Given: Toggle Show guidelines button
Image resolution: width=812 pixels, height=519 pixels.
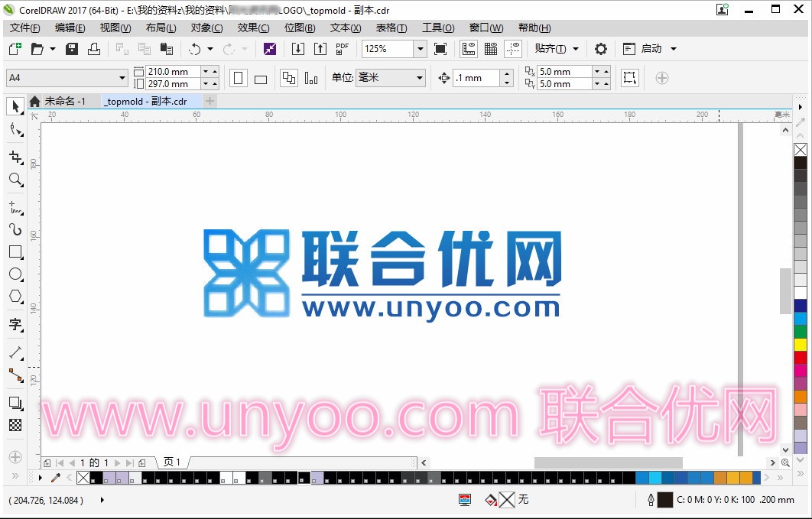Looking at the screenshot, I should pyautogui.click(x=513, y=49).
